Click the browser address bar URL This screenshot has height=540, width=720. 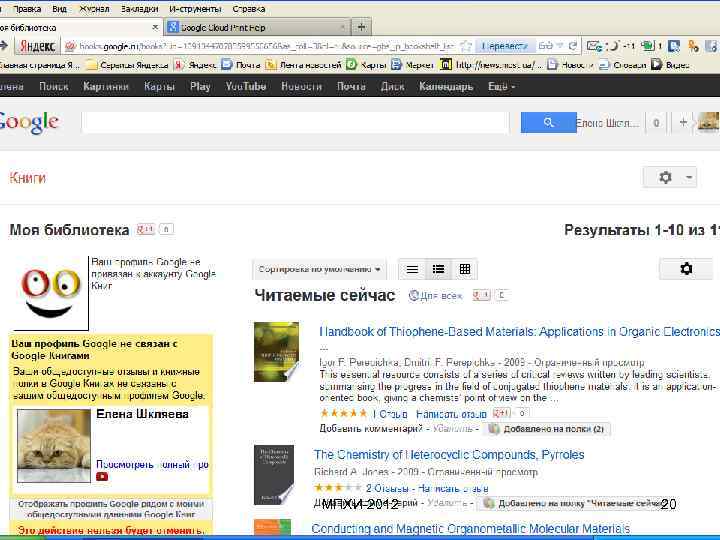point(266,46)
